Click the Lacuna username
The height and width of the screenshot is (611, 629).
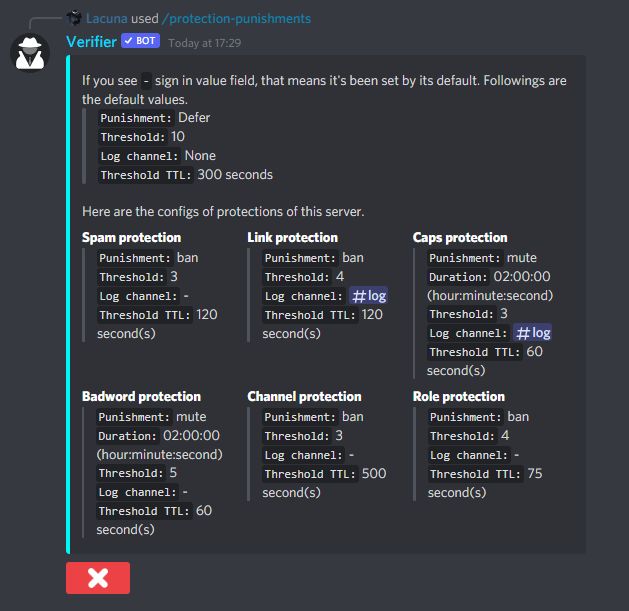tap(107, 18)
